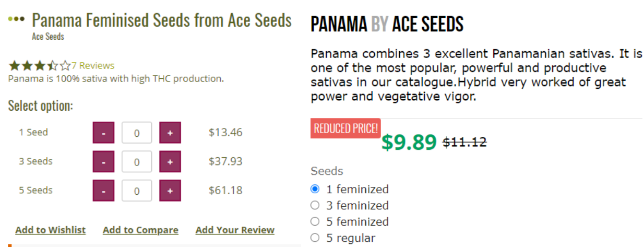Image resolution: width=644 pixels, height=247 pixels.
Task: Open the 7 Reviews link
Action: coord(93,66)
